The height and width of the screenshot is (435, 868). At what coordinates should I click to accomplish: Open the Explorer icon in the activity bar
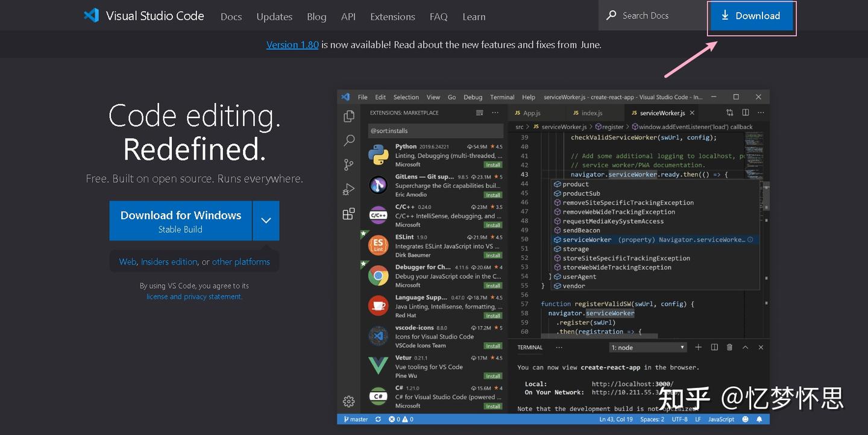pyautogui.click(x=348, y=115)
